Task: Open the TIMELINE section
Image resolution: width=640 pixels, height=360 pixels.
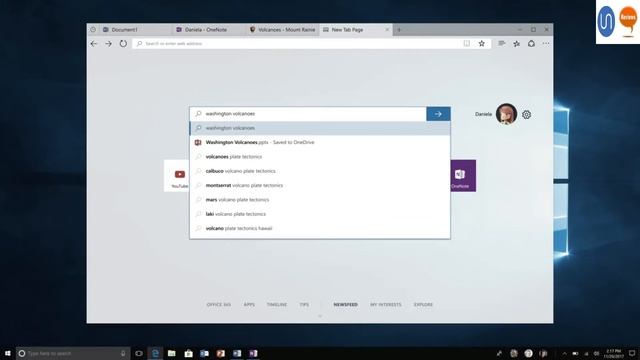Action: coord(277,304)
